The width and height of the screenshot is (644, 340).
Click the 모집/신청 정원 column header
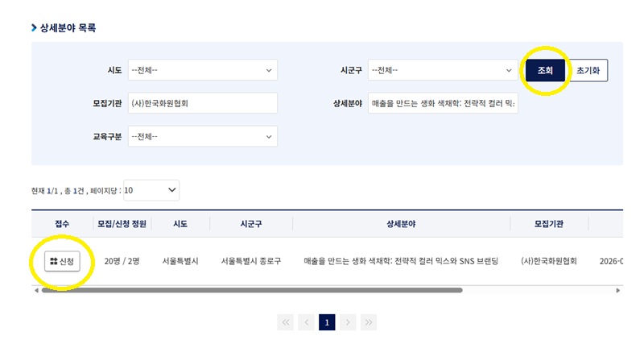tap(122, 224)
